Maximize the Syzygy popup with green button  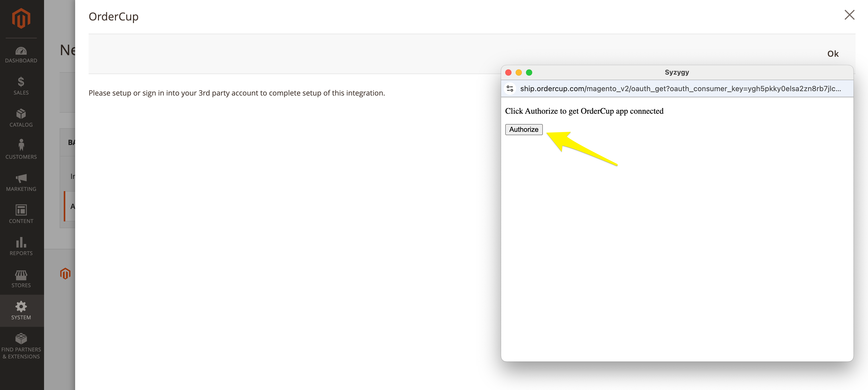529,73
